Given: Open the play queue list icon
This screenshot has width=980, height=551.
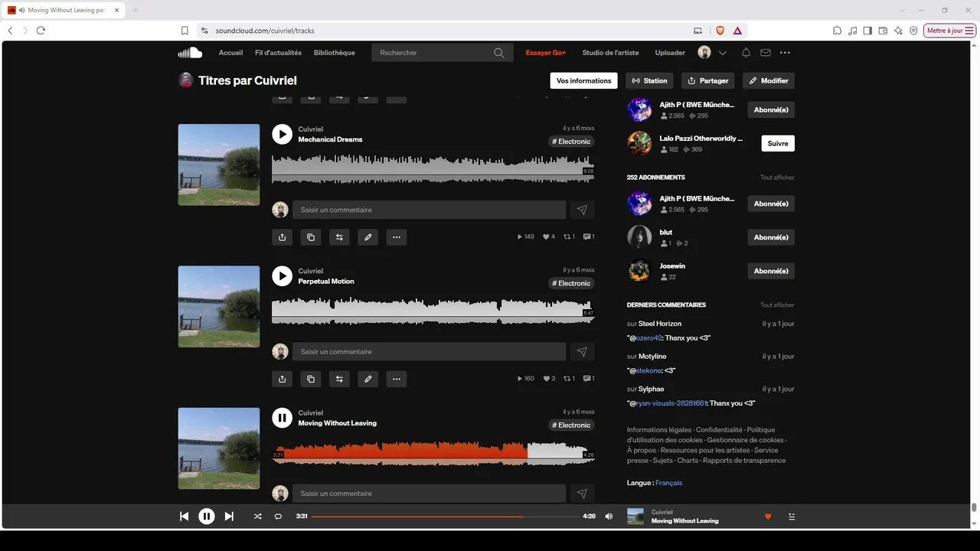Looking at the screenshot, I should [x=792, y=517].
